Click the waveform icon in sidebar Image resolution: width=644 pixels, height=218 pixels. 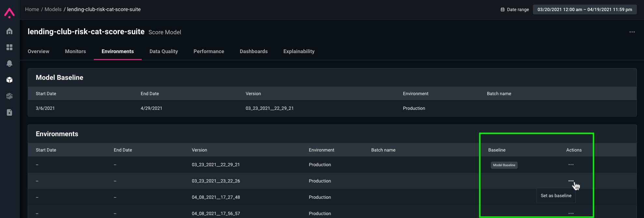pos(9,96)
